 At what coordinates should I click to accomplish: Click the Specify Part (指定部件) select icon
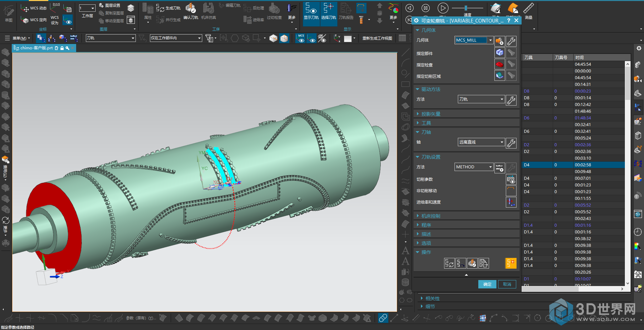click(x=499, y=53)
